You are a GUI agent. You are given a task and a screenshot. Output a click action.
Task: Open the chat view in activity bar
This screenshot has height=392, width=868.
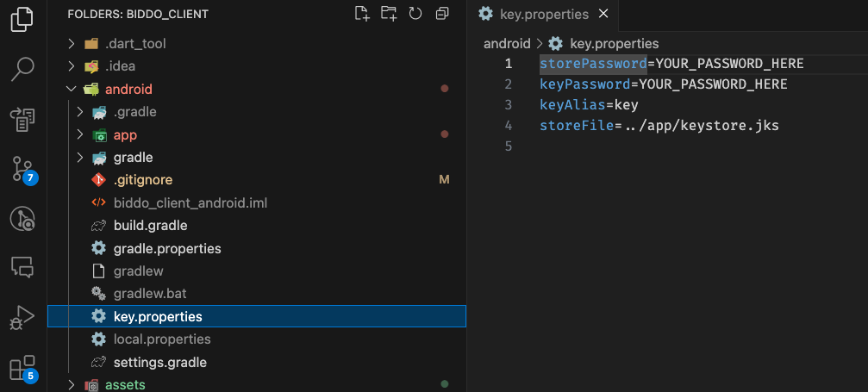[22, 267]
